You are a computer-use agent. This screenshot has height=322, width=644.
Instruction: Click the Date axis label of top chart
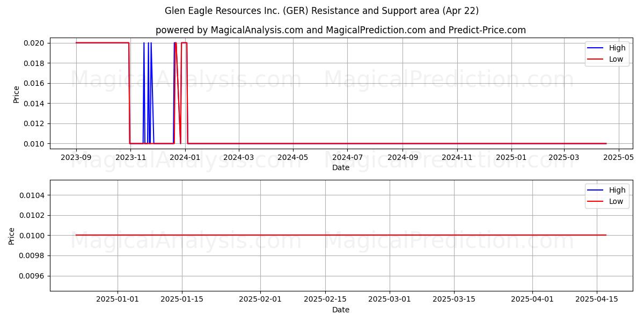click(x=341, y=167)
